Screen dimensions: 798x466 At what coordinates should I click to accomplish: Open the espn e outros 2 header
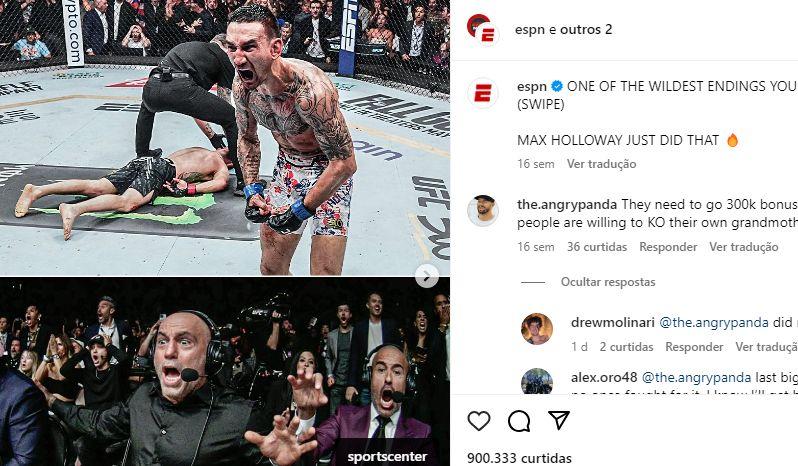click(x=563, y=30)
